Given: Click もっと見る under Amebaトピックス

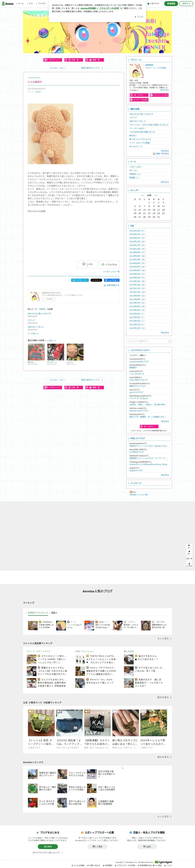Looking at the screenshot, I should pyautogui.click(x=164, y=816).
